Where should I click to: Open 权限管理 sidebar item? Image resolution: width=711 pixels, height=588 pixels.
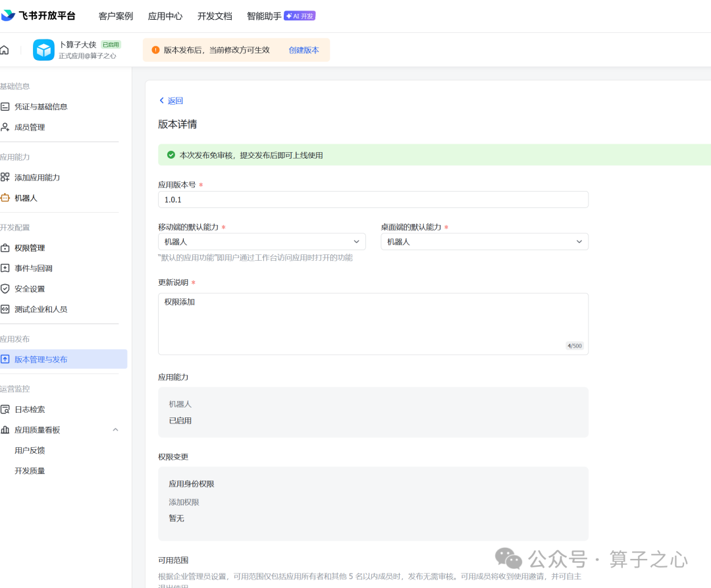30,248
